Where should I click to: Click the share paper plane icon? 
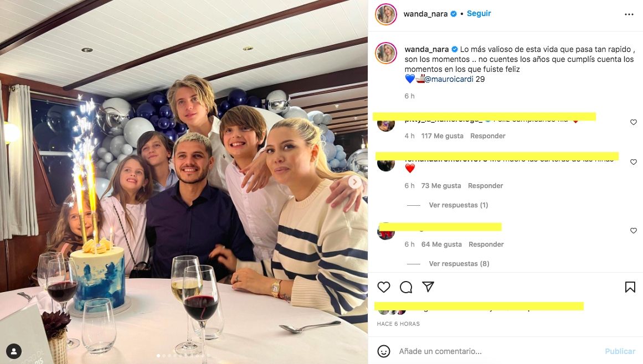[428, 287]
